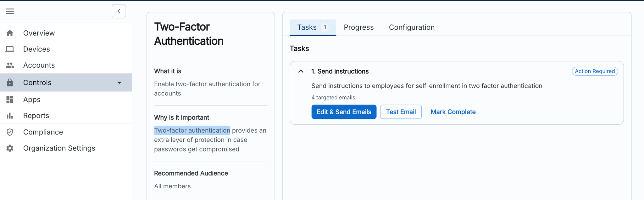Click the Reports bar chart icon
644x200 pixels.
click(10, 116)
